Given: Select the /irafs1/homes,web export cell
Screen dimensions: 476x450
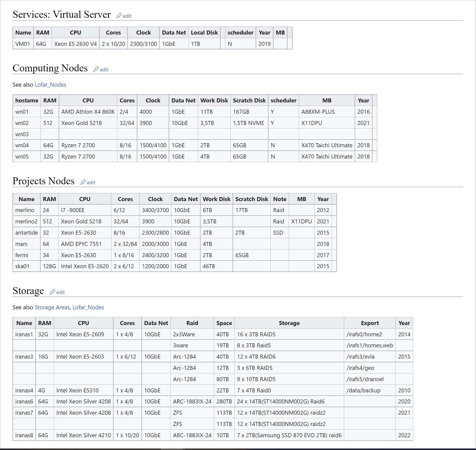Looking at the screenshot, I should click(x=370, y=345).
